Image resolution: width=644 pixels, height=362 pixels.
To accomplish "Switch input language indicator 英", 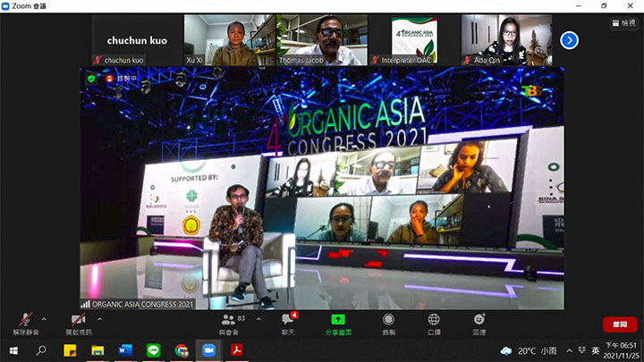I will click(x=595, y=351).
